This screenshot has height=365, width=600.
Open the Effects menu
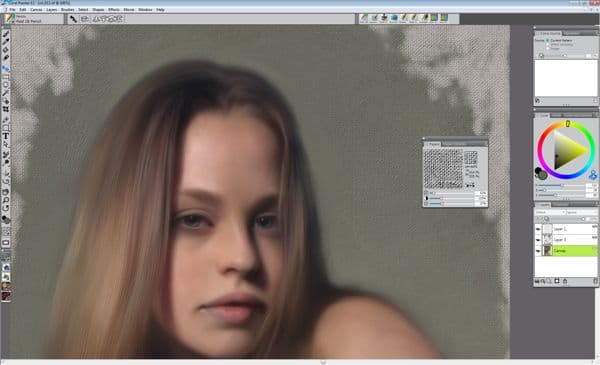click(x=114, y=10)
